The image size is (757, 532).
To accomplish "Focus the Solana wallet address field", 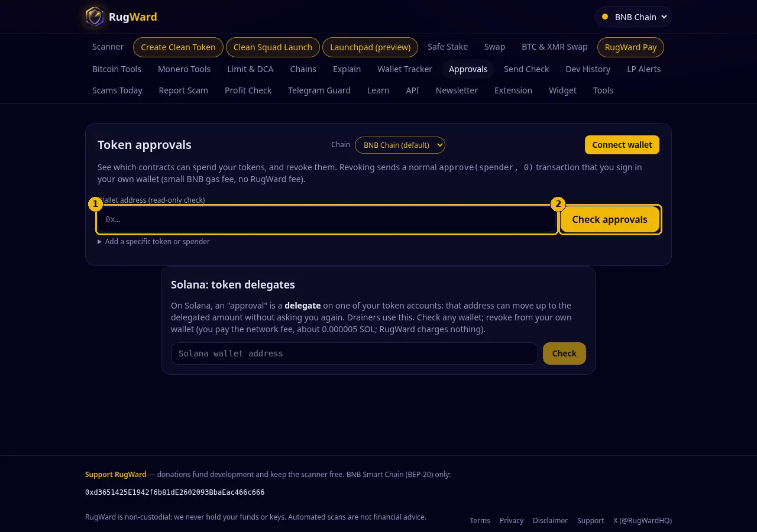I will pyautogui.click(x=354, y=353).
